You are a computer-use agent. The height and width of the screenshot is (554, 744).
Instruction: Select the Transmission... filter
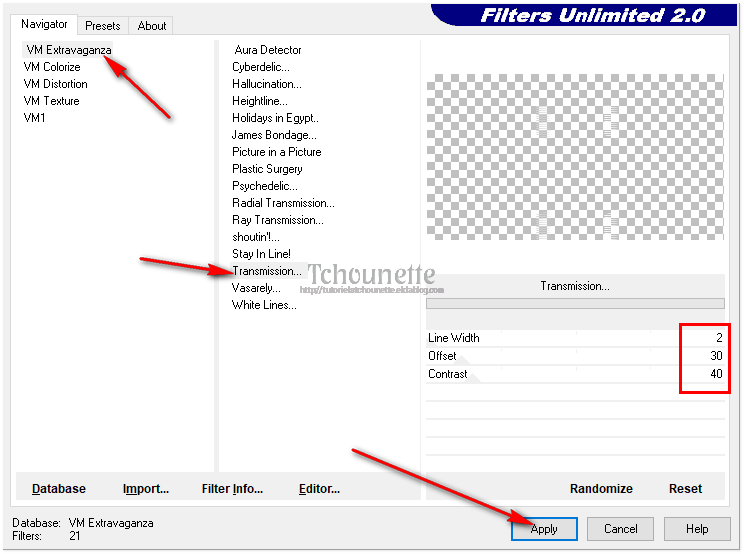click(x=266, y=271)
